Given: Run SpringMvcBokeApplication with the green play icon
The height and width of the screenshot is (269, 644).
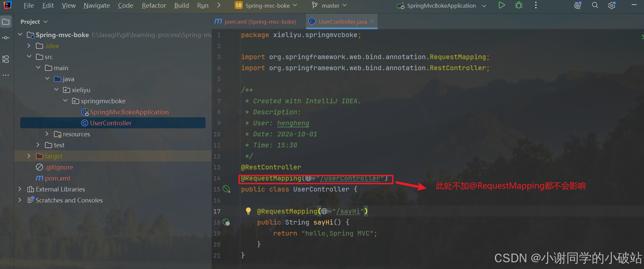Looking at the screenshot, I should [x=501, y=5].
